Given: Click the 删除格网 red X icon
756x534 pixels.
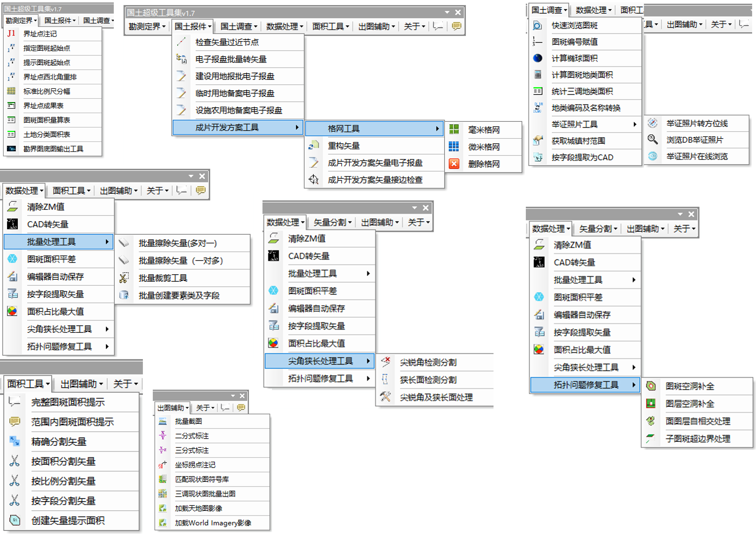Looking at the screenshot, I should 454,164.
